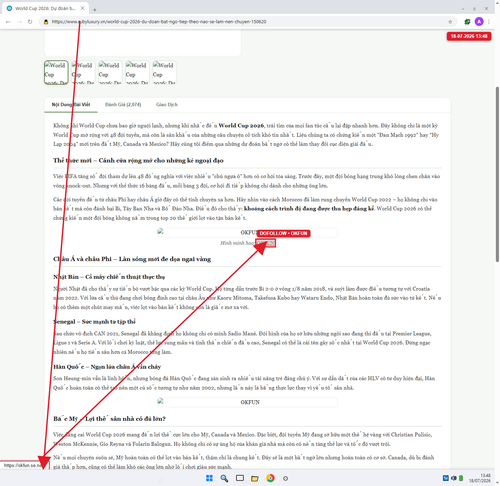
Task: Open Task View on the taskbar
Action: pos(240,478)
